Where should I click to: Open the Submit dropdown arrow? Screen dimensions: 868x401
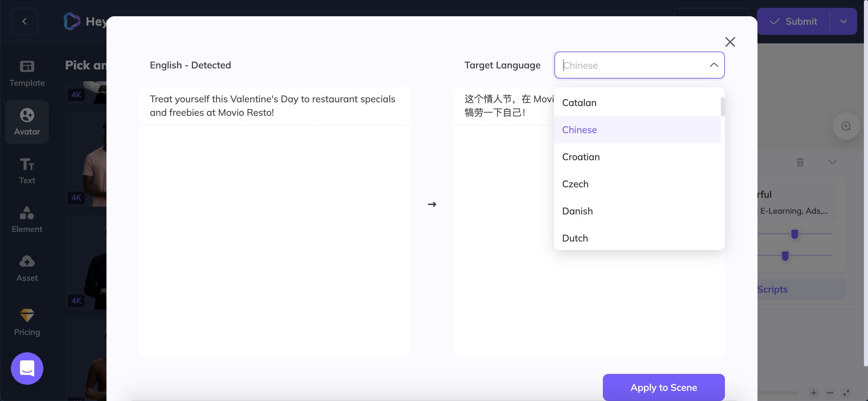click(x=844, y=21)
